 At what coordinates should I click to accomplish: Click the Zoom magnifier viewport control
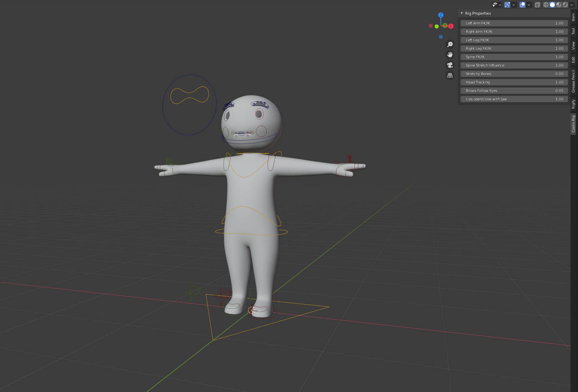(450, 44)
